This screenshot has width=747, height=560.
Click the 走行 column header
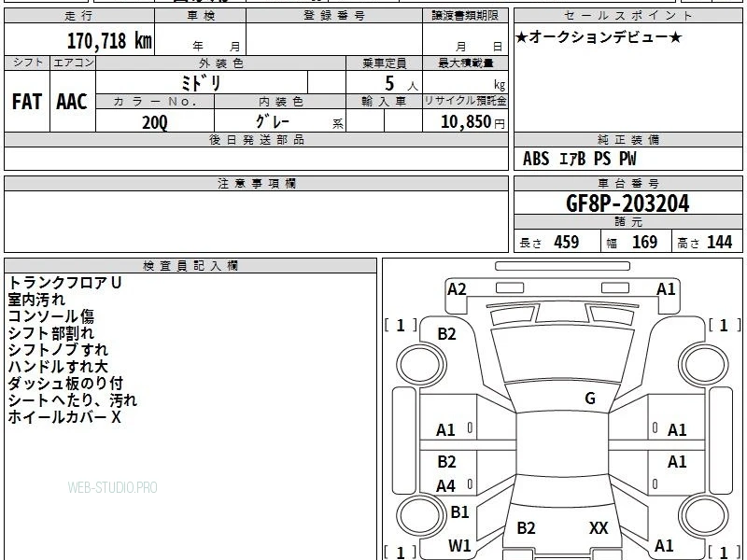click(x=79, y=16)
